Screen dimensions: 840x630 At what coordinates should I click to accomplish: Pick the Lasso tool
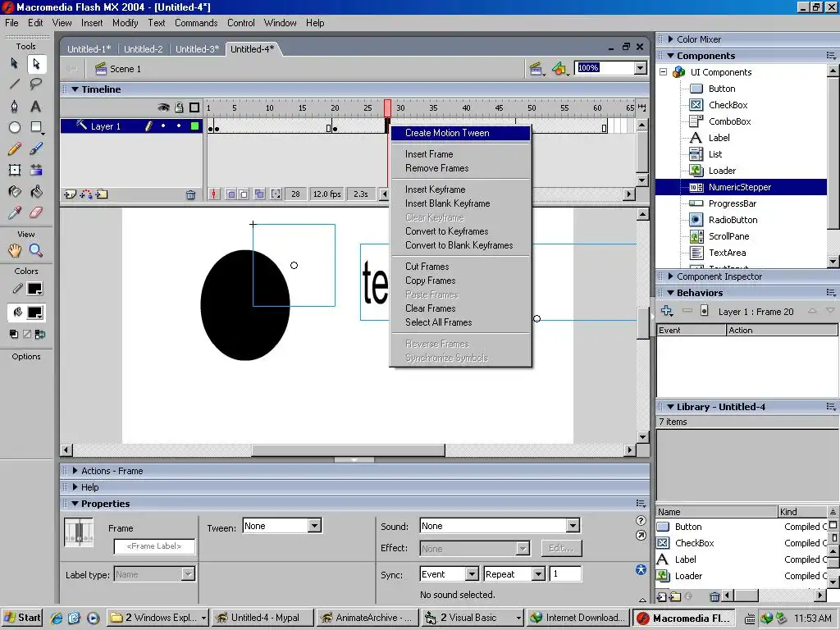[36, 84]
